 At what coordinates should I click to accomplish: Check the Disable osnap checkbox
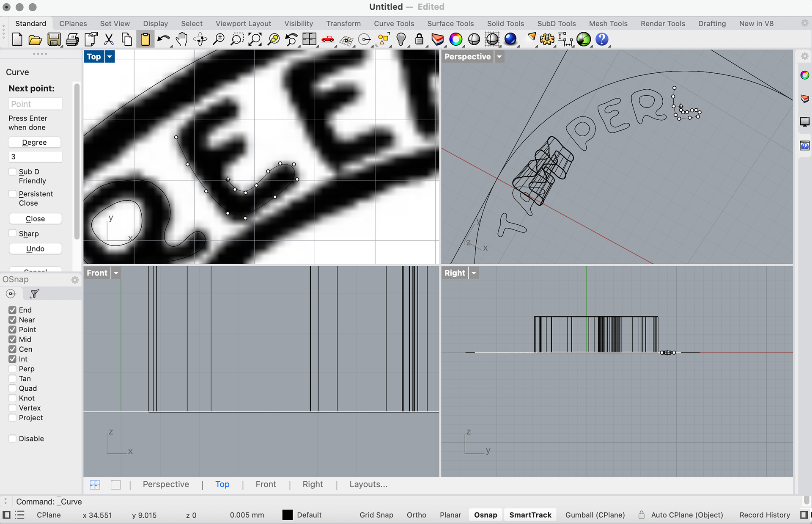(x=12, y=438)
